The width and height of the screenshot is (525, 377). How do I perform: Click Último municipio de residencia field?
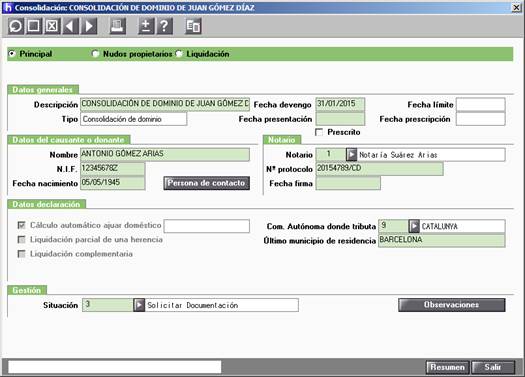click(x=442, y=240)
